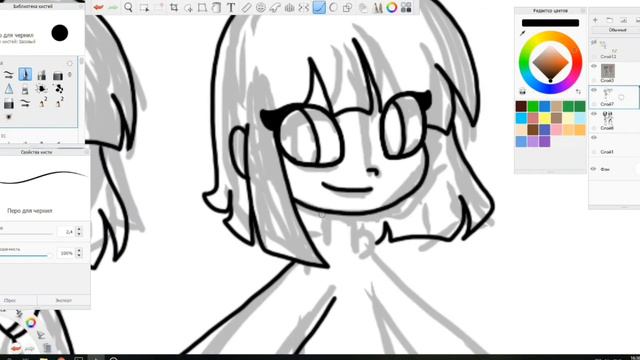Open the shapes draw style tool
The width and height of the screenshot is (640, 360).
click(x=348, y=7)
